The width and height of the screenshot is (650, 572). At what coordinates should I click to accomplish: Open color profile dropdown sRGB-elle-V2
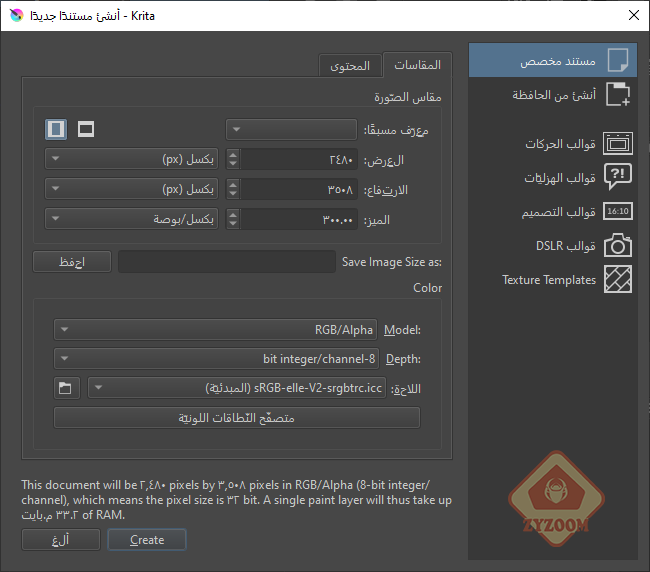[237, 388]
